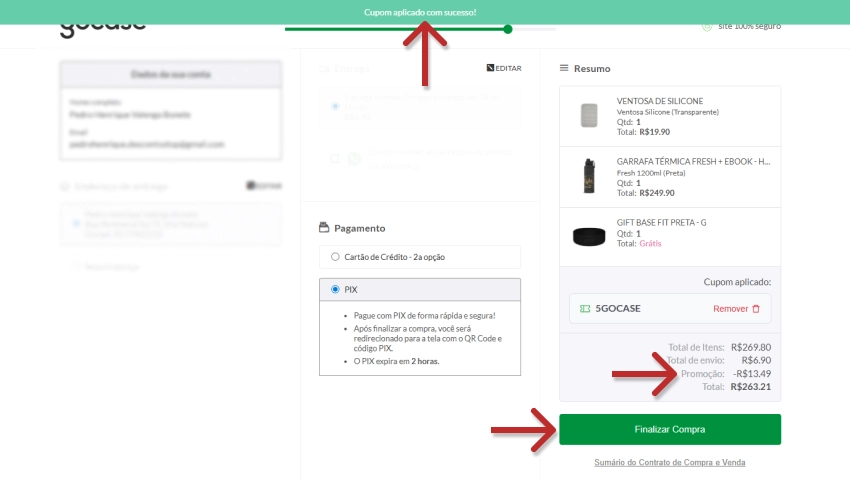Screen dimensions: 850x480
Task: Click the coupon ticket icon beside 5GOCASE
Action: pos(585,309)
